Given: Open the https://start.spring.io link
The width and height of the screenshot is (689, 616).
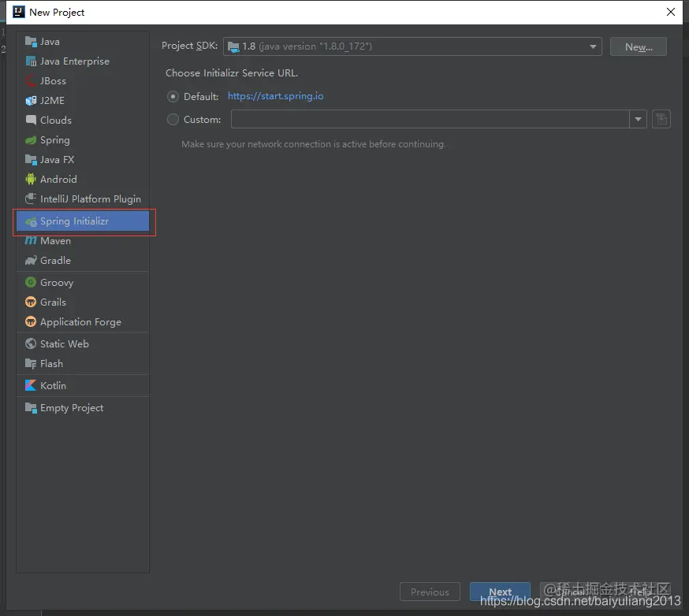Looking at the screenshot, I should [x=275, y=96].
